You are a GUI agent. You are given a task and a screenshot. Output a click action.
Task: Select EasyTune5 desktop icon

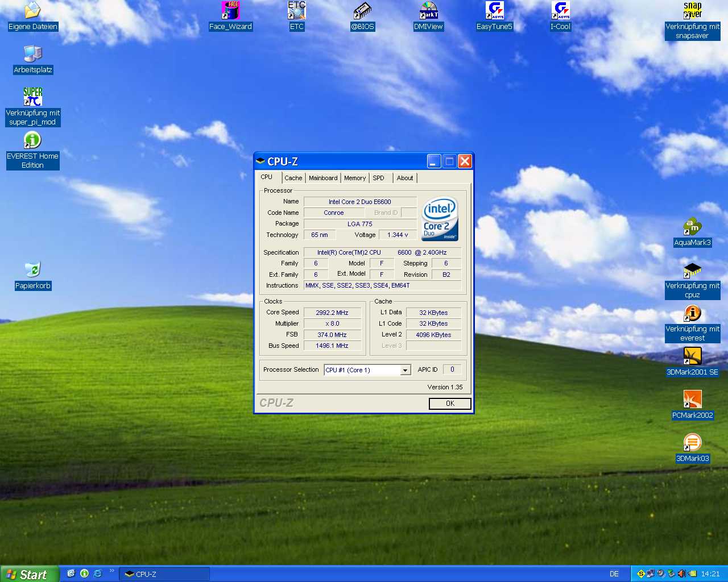pyautogui.click(x=494, y=10)
